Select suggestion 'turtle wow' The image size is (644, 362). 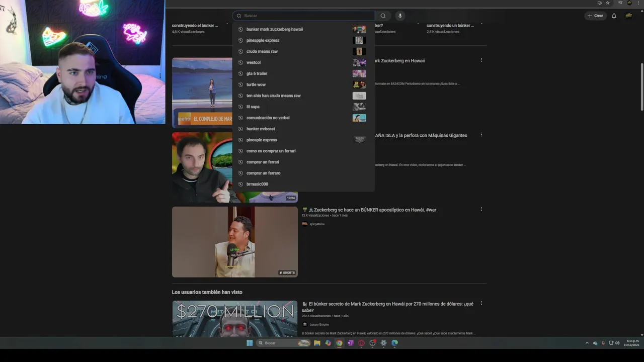pyautogui.click(x=304, y=84)
